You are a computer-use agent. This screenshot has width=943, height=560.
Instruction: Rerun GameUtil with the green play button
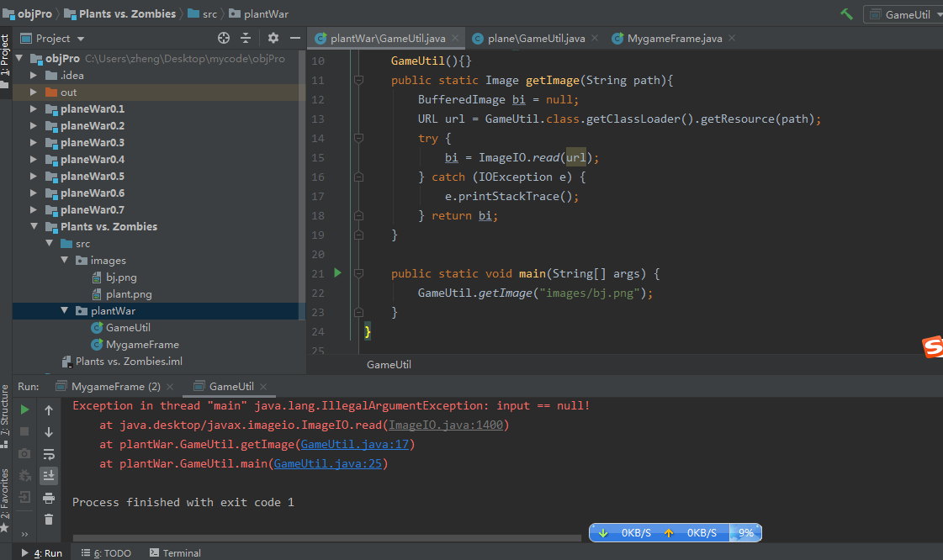[x=24, y=409]
